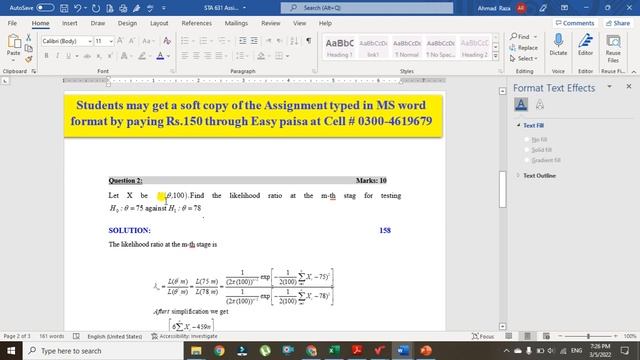Screen dimensions: 640x360
Task: Click Windows 'Type here to search' box
Action: click(103, 351)
